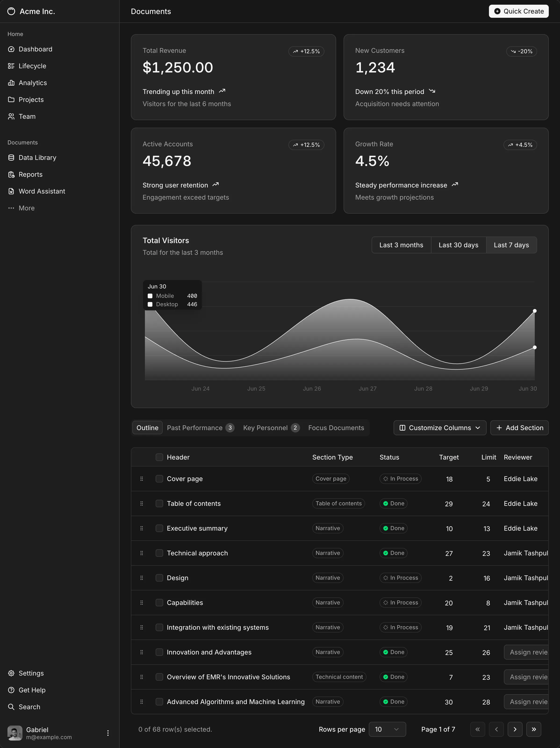Click the Projects folder icon
The width and height of the screenshot is (560, 748).
click(x=11, y=99)
